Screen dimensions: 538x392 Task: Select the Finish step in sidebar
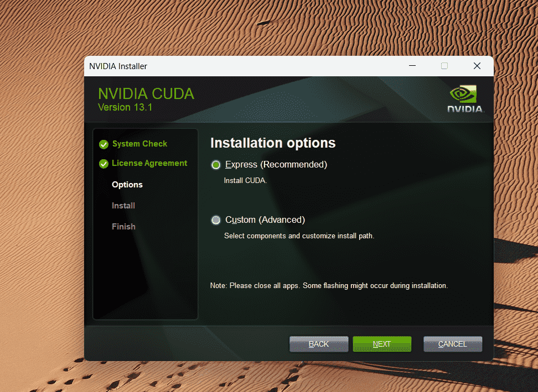tap(123, 227)
